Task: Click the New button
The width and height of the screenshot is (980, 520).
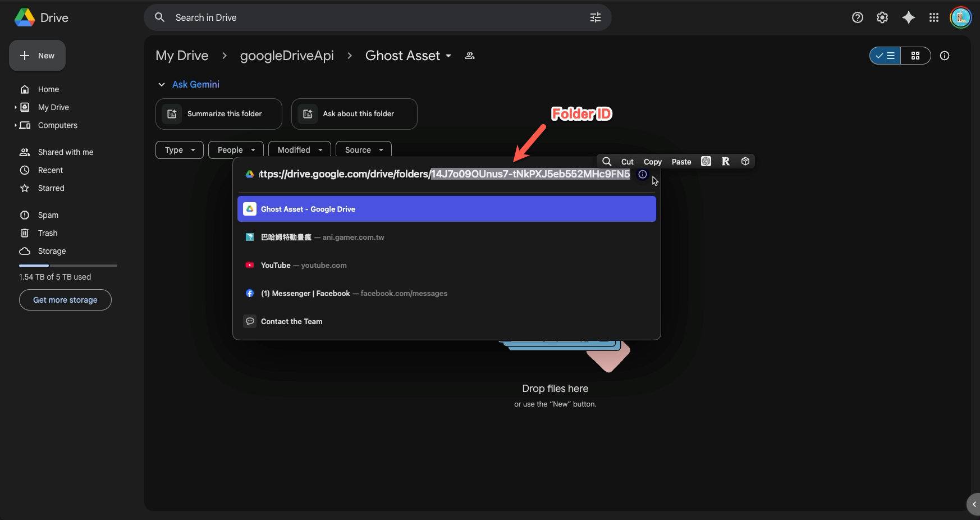Action: [x=37, y=56]
